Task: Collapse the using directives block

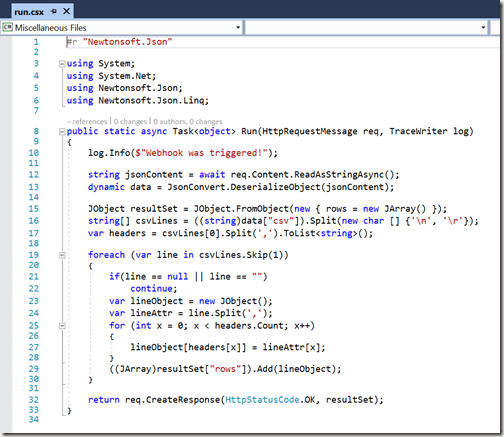Action: pyautogui.click(x=62, y=64)
